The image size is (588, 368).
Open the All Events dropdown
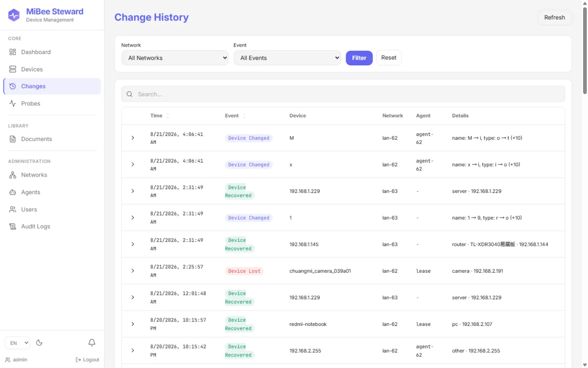coord(287,58)
